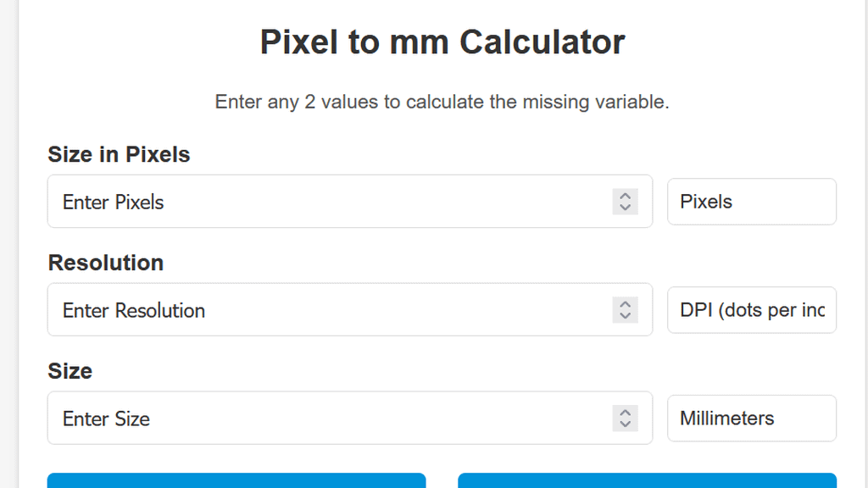Select the Millimeters unit box
Screen dimensions: 868x488
(751, 419)
